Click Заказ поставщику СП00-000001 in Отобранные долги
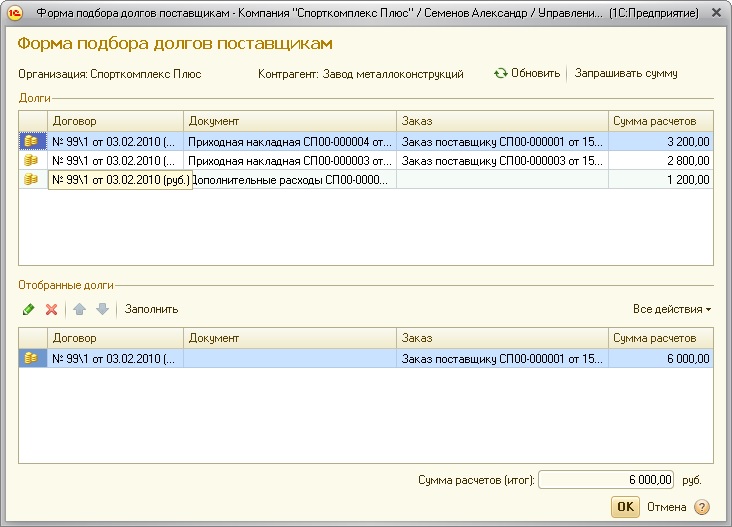Viewport: 732px width, 527px height. click(x=502, y=358)
